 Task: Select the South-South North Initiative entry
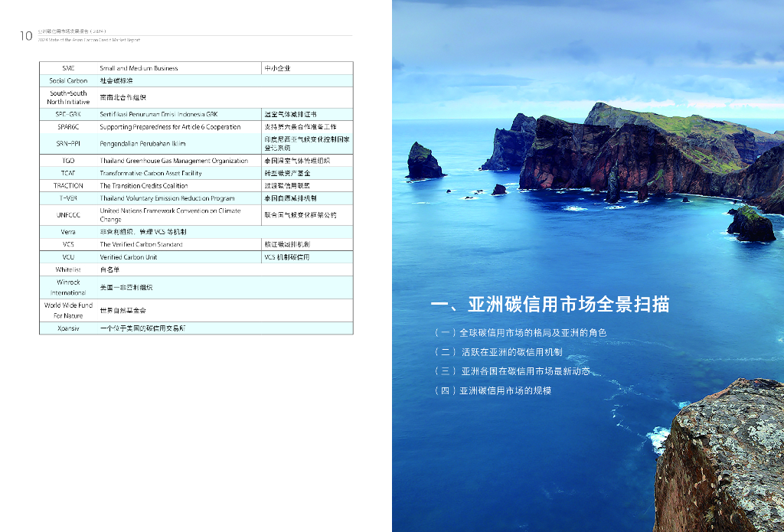[x=68, y=96]
